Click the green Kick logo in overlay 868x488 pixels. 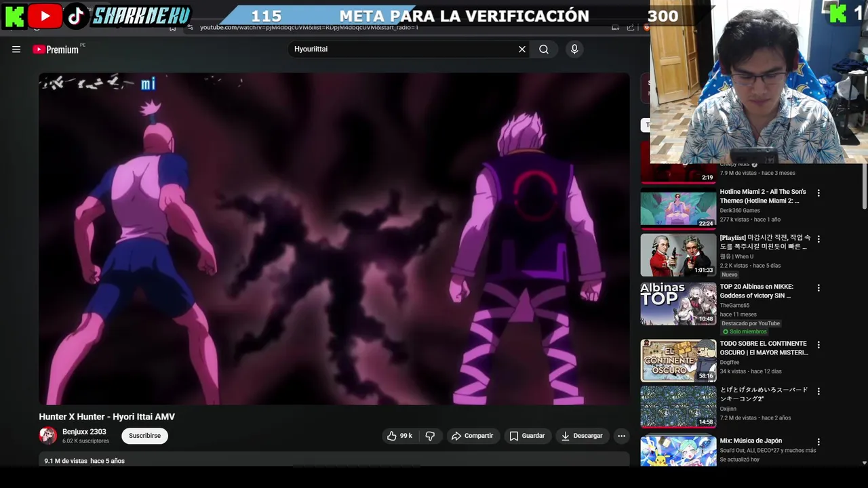point(14,15)
